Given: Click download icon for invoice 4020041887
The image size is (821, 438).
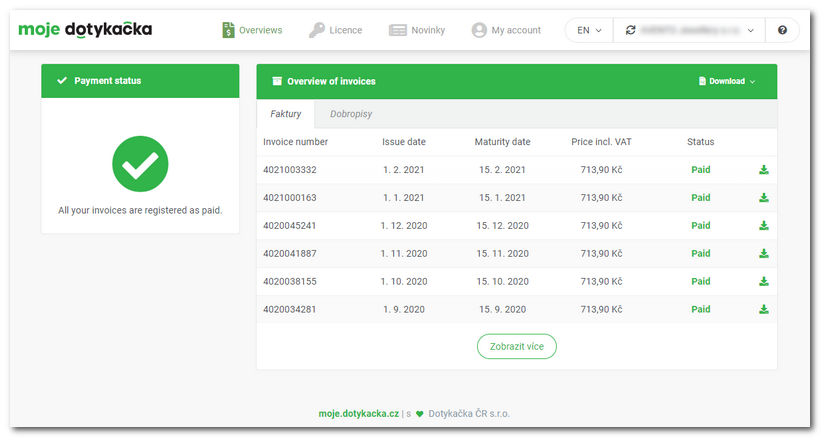Looking at the screenshot, I should 764,254.
